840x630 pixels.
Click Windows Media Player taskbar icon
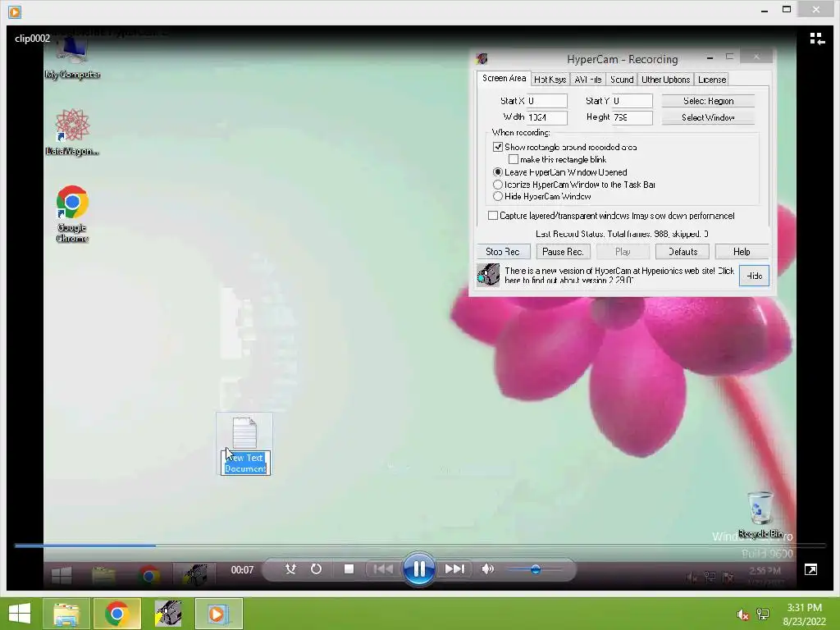click(x=218, y=614)
